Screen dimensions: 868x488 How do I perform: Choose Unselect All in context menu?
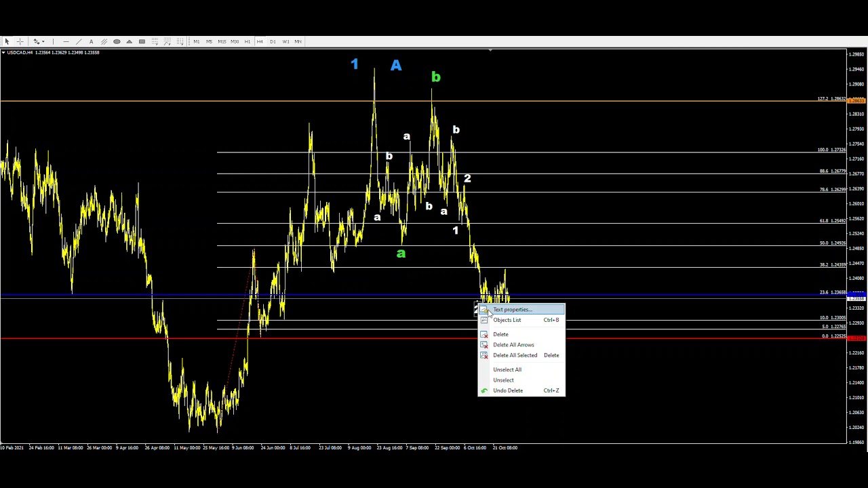521,369
